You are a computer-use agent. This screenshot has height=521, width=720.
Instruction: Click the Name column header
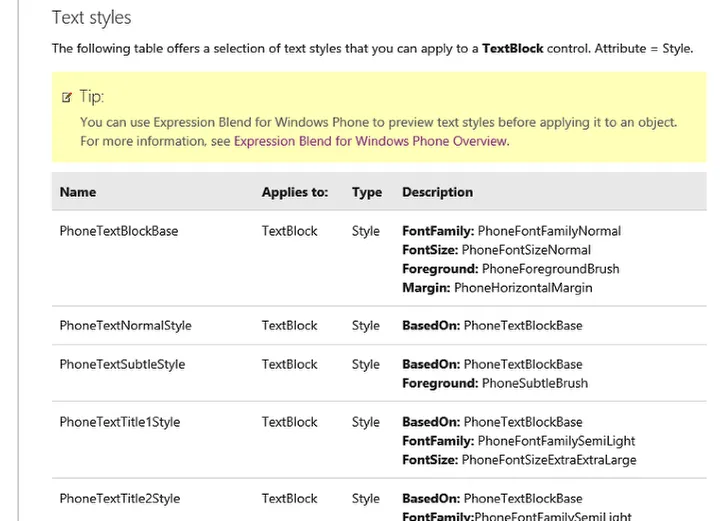point(78,192)
